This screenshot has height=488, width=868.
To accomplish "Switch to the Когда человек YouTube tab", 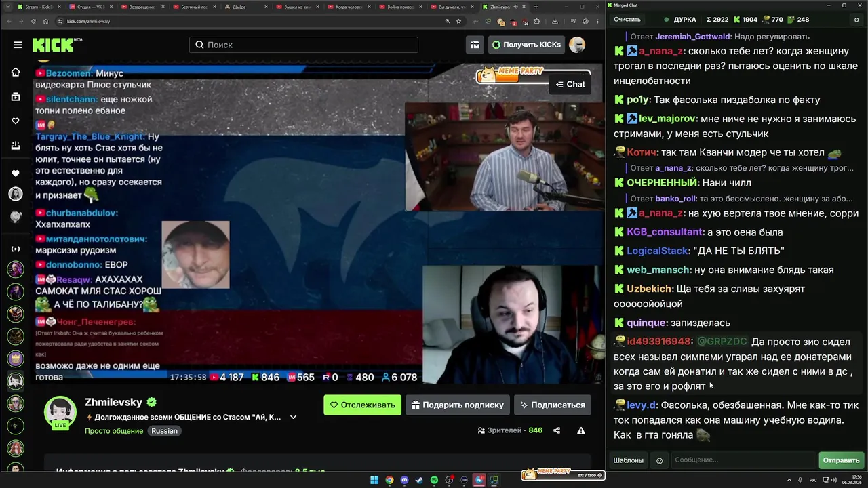I will [x=349, y=7].
